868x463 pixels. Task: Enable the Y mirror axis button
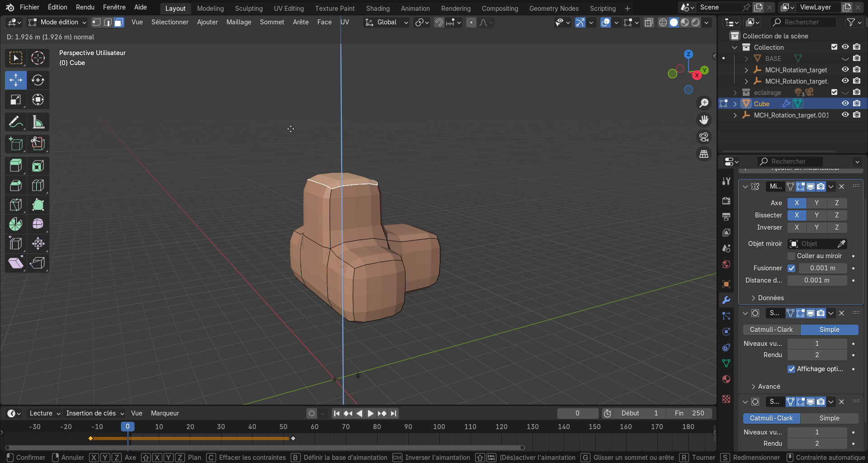click(816, 203)
